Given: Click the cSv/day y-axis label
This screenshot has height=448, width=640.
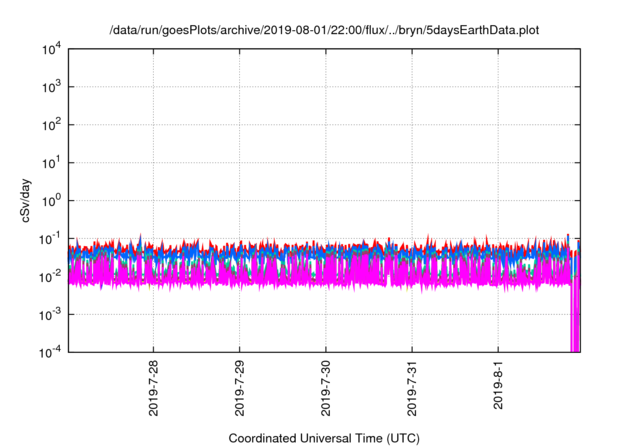Looking at the screenshot, I should point(26,200).
